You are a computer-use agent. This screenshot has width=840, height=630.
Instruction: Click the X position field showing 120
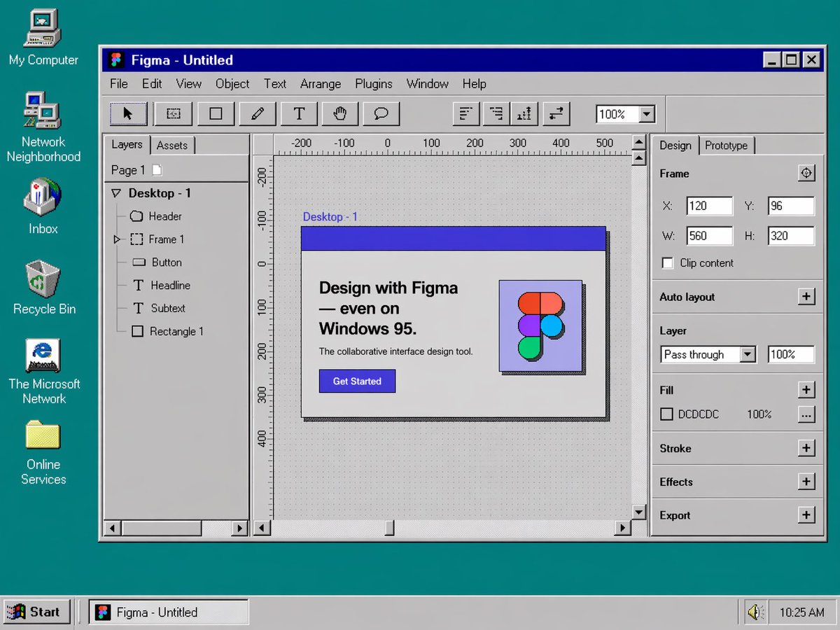point(709,206)
